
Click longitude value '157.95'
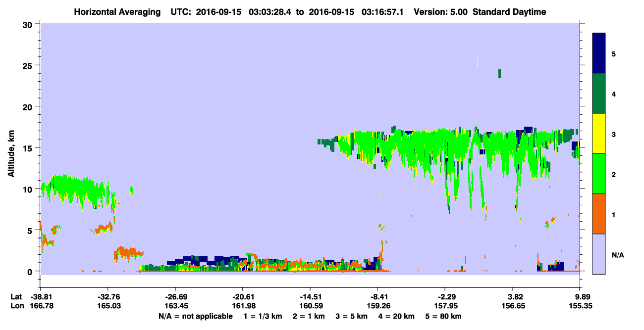coord(445,306)
